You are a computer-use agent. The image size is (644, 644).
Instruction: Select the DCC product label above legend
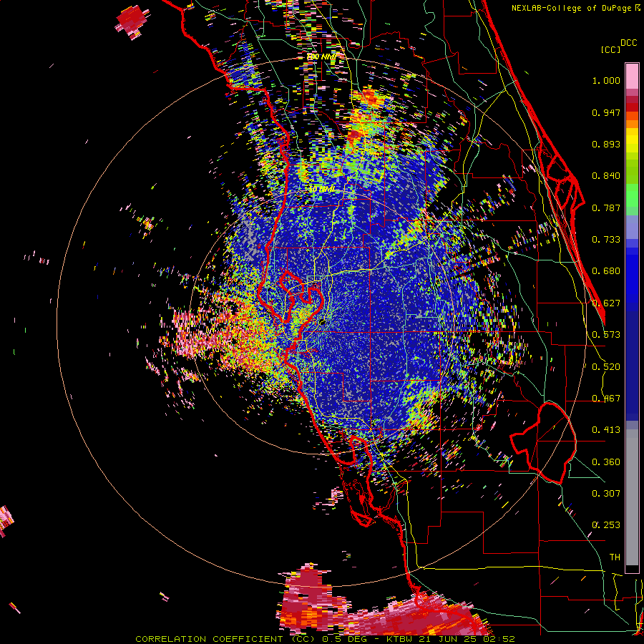629,43
